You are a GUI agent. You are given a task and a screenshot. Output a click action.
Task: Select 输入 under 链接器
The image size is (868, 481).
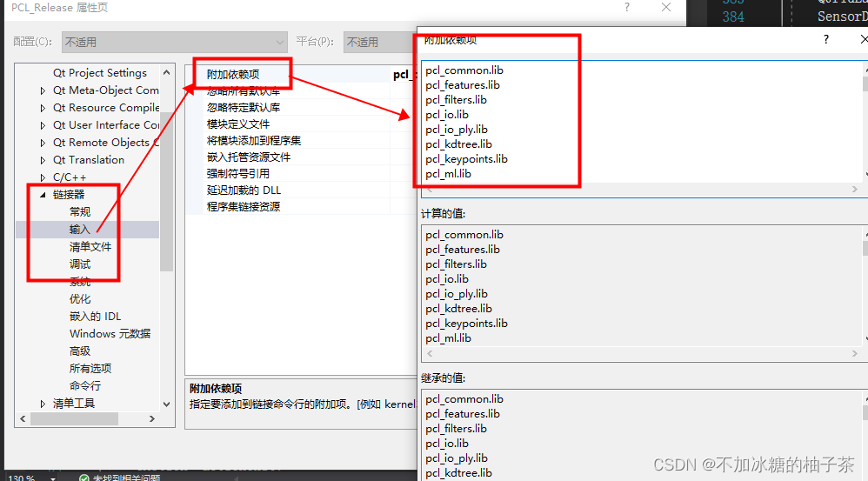point(80,230)
